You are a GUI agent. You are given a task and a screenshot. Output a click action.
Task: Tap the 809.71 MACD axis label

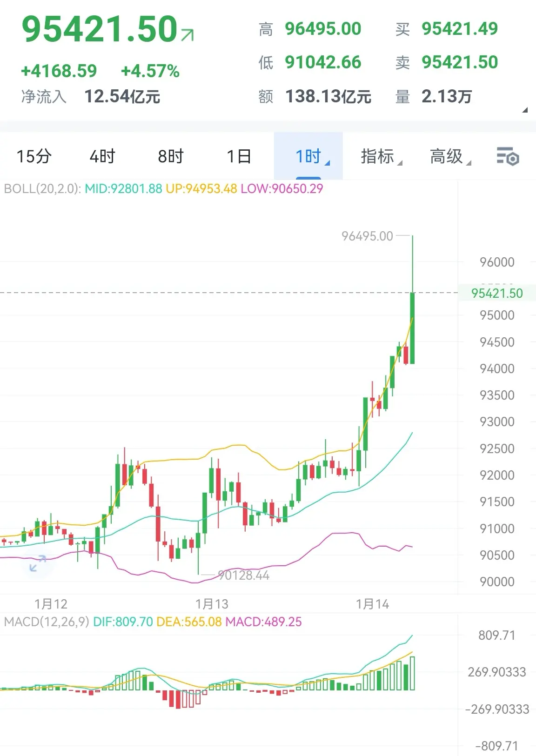pyautogui.click(x=497, y=636)
